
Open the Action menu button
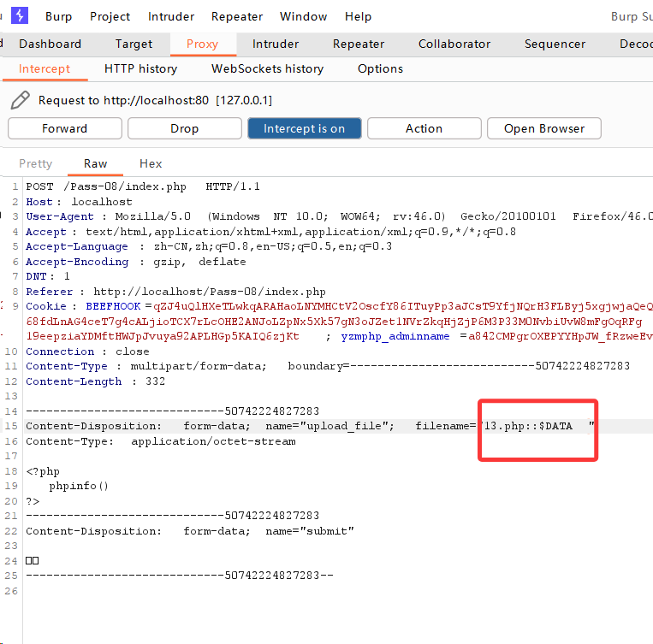(x=424, y=128)
